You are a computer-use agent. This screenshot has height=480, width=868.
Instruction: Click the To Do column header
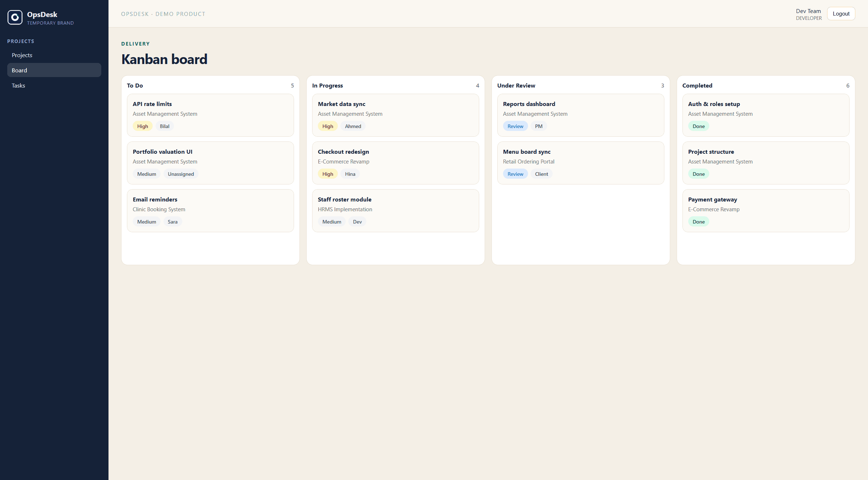(x=135, y=85)
